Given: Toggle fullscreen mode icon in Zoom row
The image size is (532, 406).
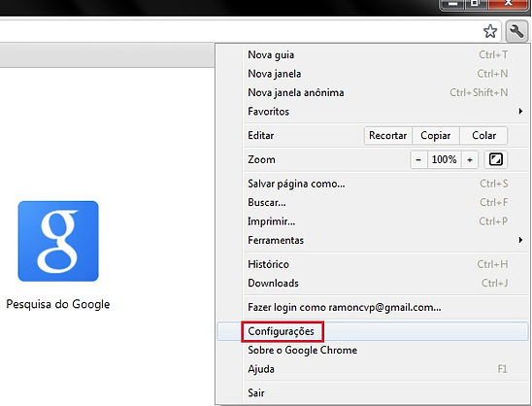Looking at the screenshot, I should 495,159.
